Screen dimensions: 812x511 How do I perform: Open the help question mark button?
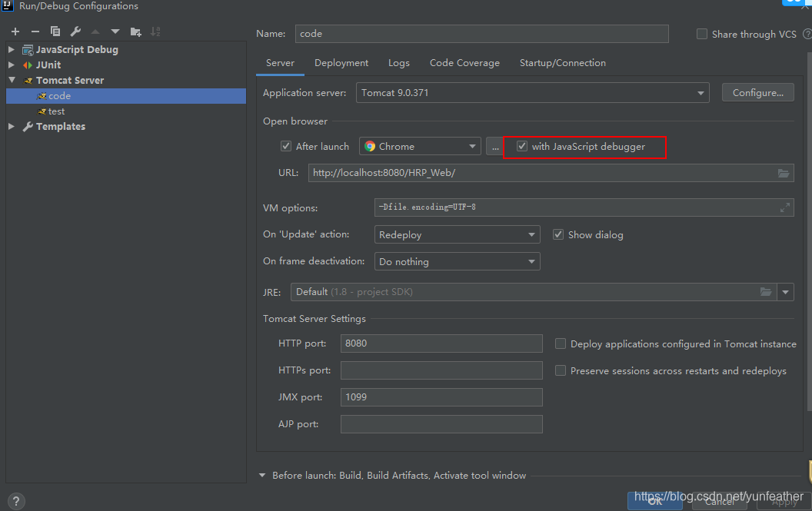(x=16, y=501)
